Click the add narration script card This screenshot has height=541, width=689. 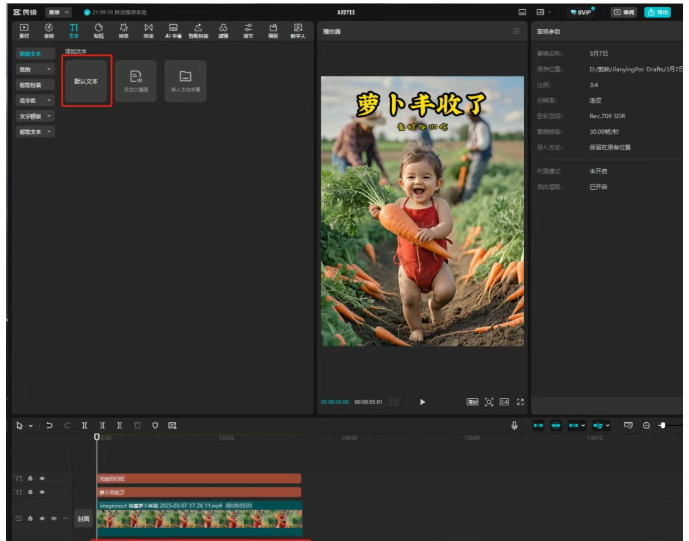tap(136, 81)
